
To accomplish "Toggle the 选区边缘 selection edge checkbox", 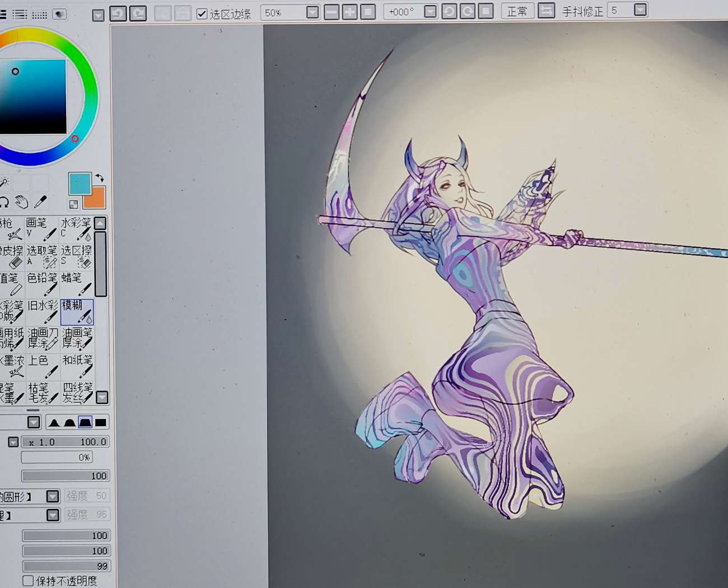I will click(x=202, y=13).
